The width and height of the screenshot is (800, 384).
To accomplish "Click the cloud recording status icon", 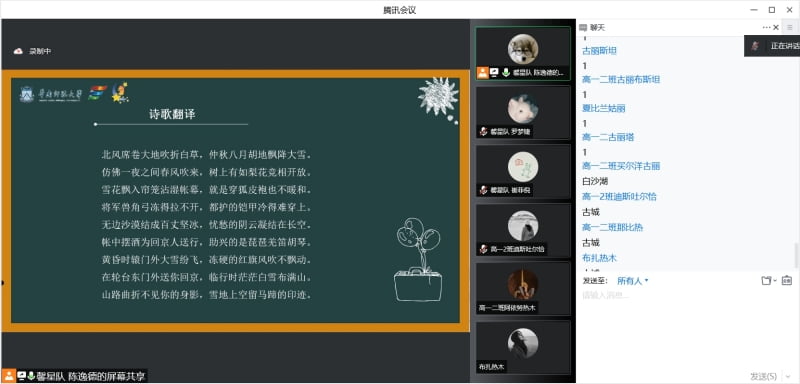I will [18, 51].
